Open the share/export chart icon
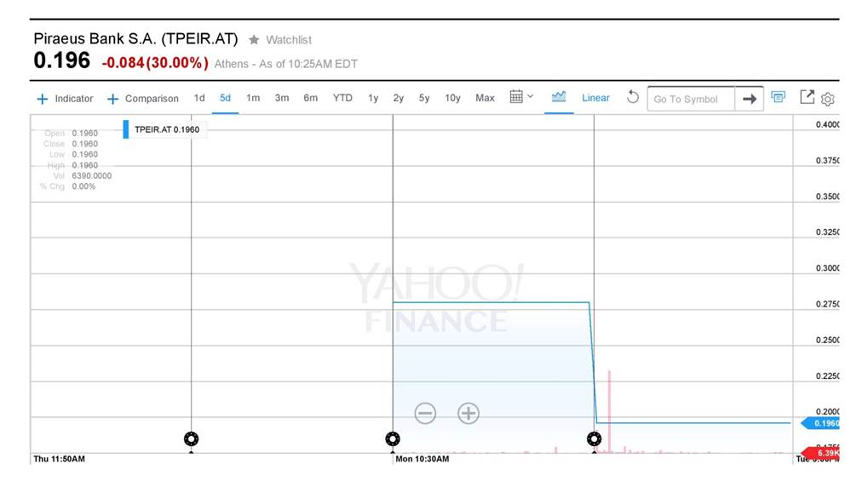Screen dimensions: 868x487 [807, 97]
